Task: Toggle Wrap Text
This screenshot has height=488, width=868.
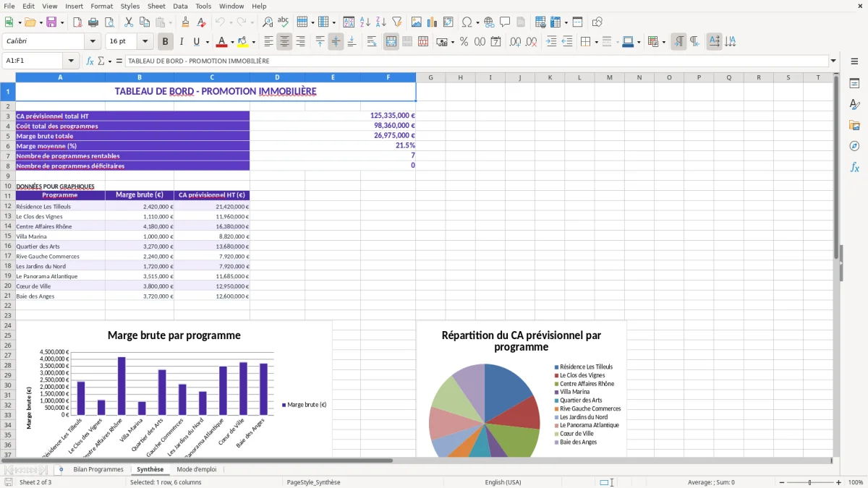Action: (371, 42)
